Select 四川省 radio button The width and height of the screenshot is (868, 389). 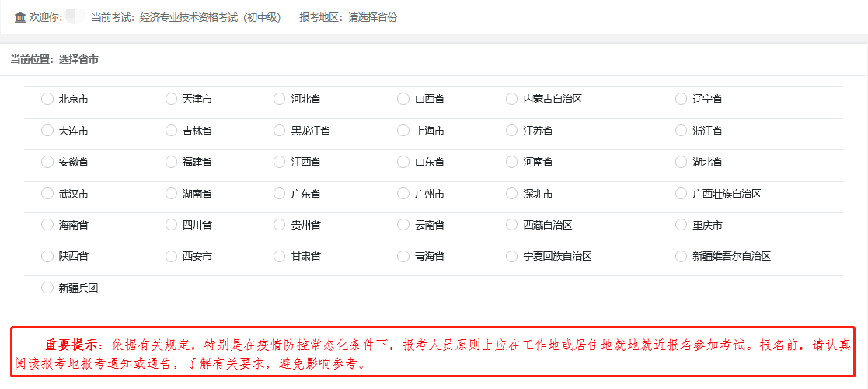[x=172, y=225]
